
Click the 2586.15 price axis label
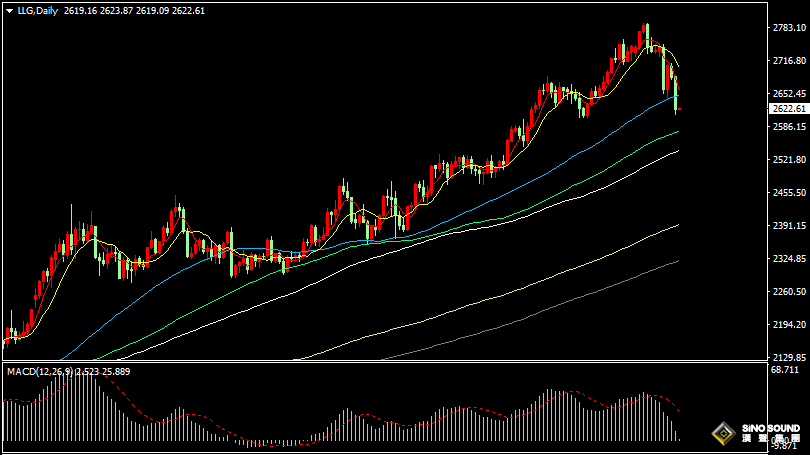(x=789, y=127)
